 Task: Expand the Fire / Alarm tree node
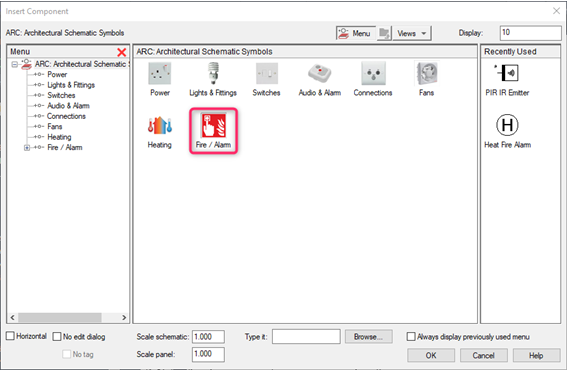coord(26,148)
